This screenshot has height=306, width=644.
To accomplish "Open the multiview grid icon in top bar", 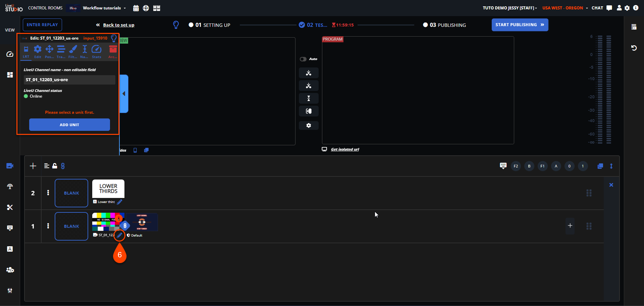I will click(157, 8).
